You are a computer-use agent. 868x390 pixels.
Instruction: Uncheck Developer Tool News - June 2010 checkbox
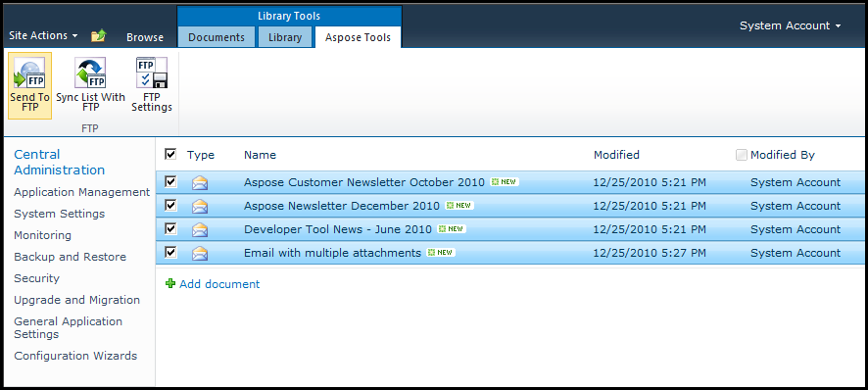click(171, 228)
